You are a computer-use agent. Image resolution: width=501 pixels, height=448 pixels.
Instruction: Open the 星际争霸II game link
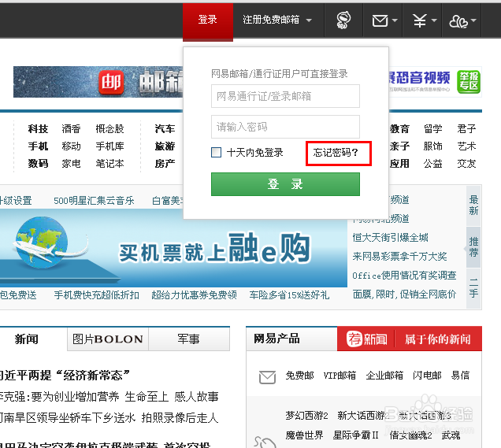pyautogui.click(x=355, y=435)
